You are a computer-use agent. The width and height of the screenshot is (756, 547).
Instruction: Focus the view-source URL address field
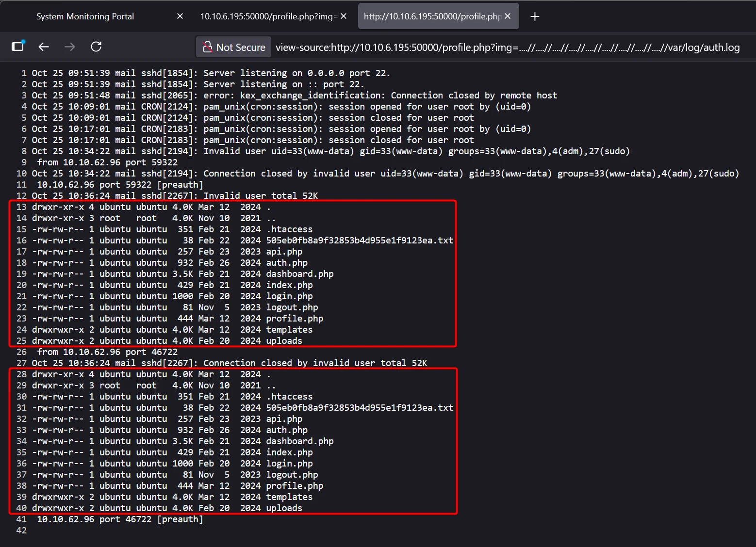click(x=507, y=47)
